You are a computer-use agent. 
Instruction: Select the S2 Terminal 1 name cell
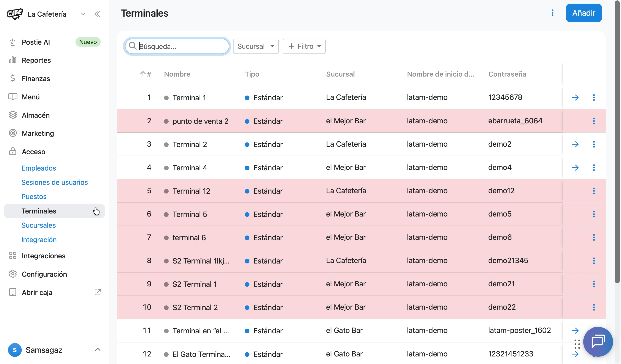pyautogui.click(x=194, y=284)
